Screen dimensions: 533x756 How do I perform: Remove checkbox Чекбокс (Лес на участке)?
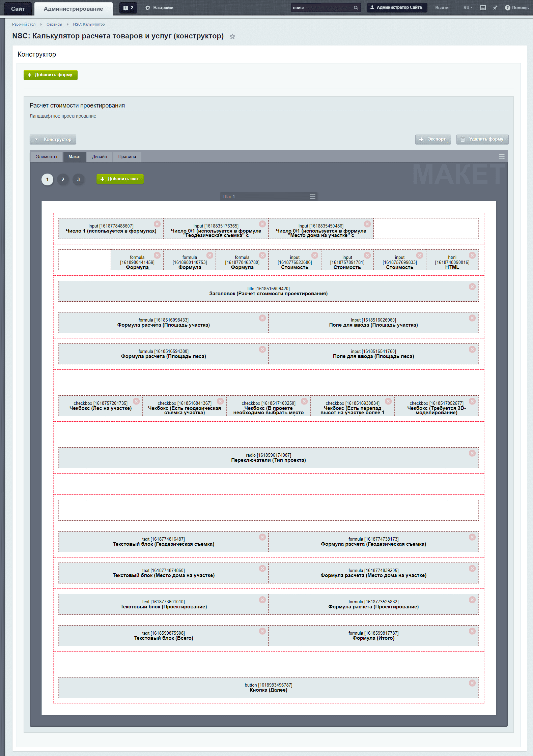(x=136, y=401)
